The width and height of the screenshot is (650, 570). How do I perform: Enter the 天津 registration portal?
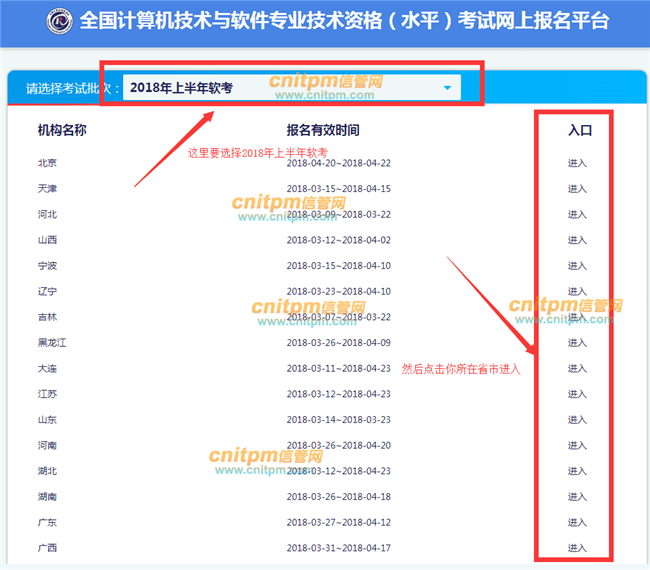click(577, 189)
